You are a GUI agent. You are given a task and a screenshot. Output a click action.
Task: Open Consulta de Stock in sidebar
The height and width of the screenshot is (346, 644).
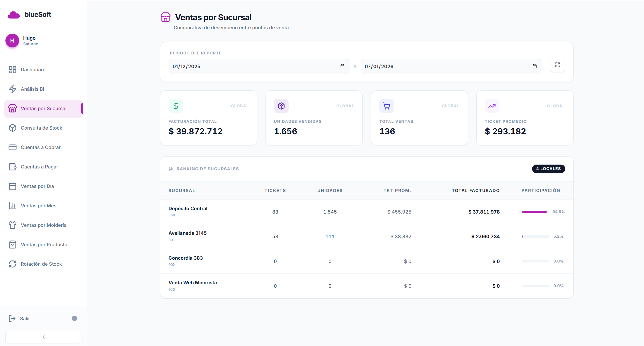pyautogui.click(x=41, y=128)
